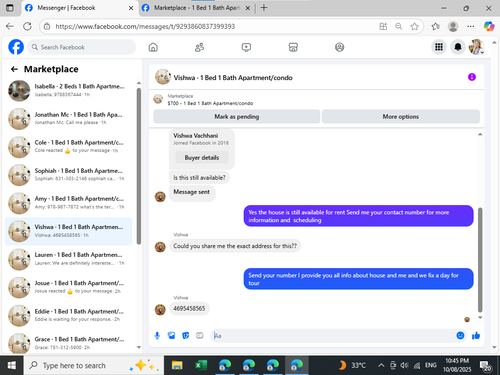Screen dimensions: 500x375
Task: Switch to Messenger | Facebook tab
Action: (x=80, y=8)
